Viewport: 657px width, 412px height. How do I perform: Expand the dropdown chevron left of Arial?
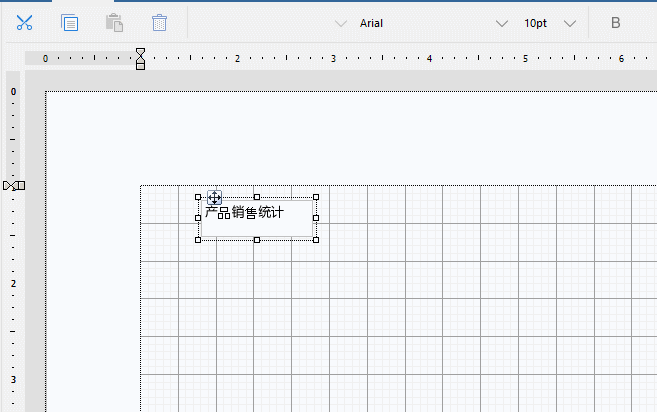[341, 23]
